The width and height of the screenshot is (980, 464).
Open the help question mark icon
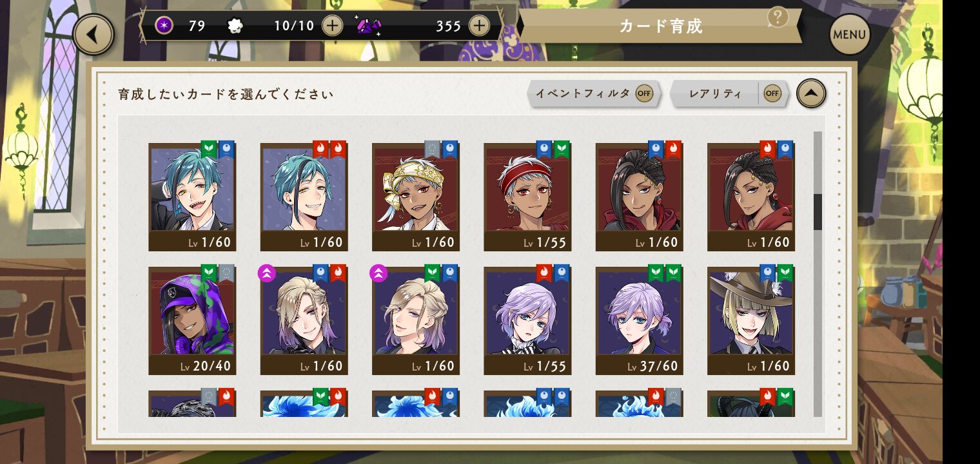[x=778, y=17]
